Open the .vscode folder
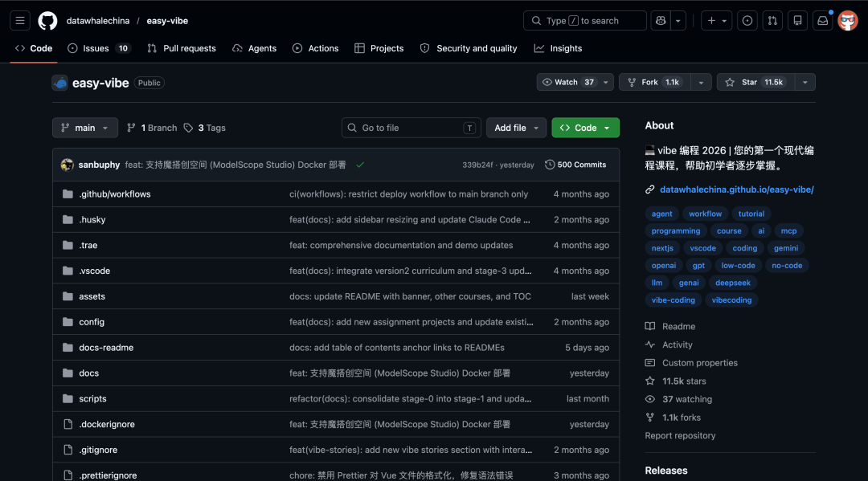 pos(94,271)
